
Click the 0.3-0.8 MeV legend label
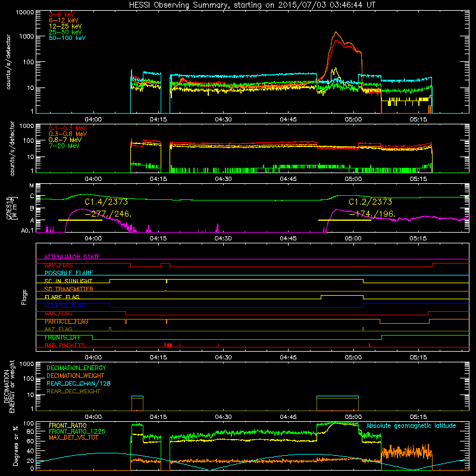pyautogui.click(x=68, y=134)
